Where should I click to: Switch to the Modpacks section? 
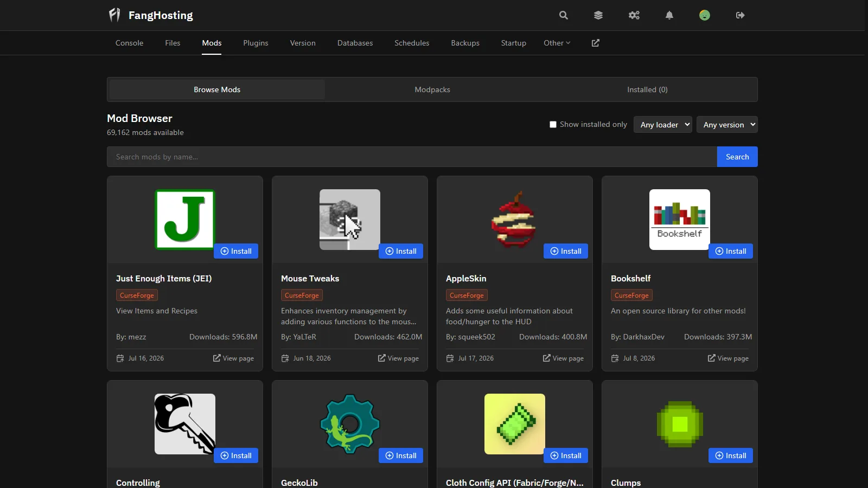432,89
